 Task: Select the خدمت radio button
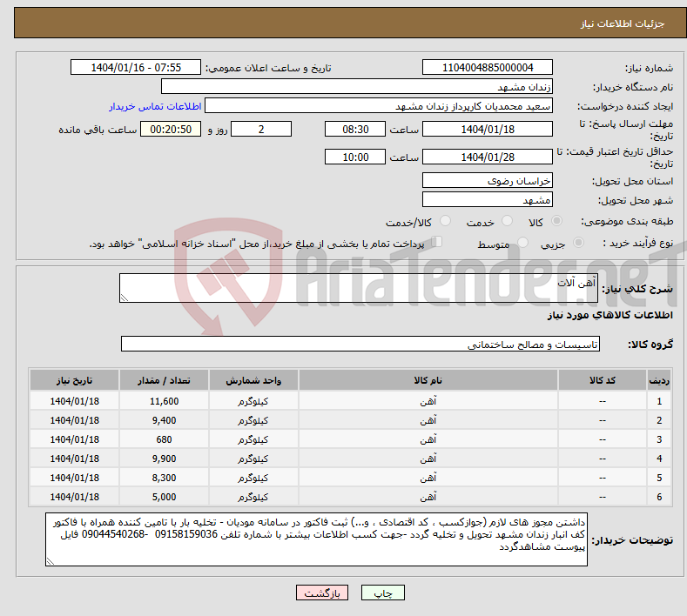[507, 221]
